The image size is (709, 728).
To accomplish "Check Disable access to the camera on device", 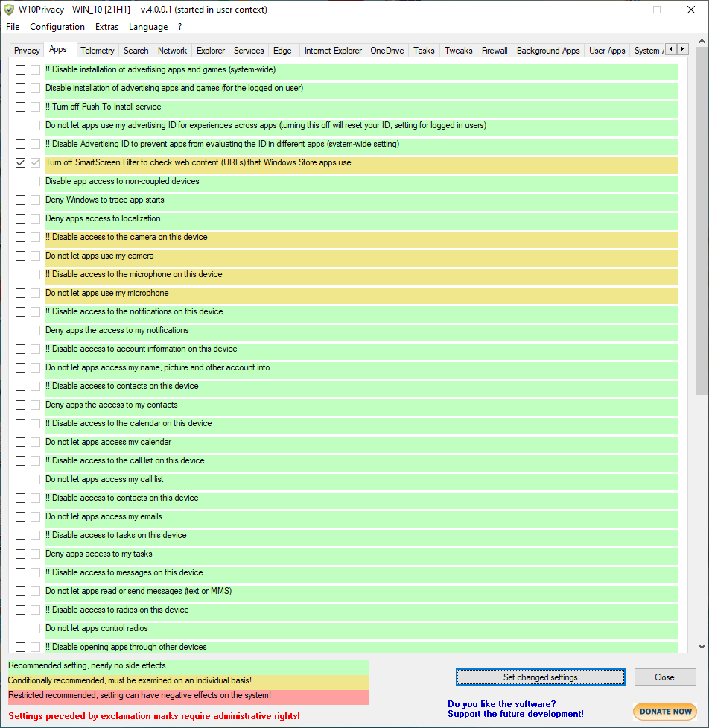I will 20,237.
